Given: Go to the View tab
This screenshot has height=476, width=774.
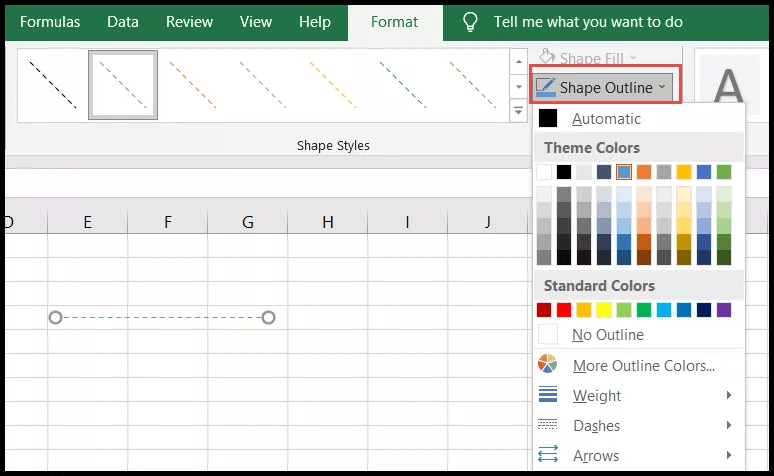Looking at the screenshot, I should tap(256, 22).
